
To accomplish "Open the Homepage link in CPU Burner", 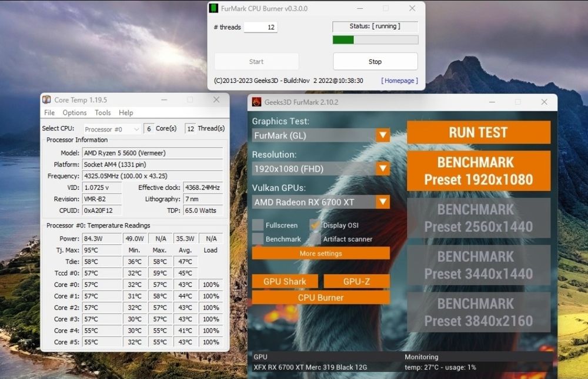I will [x=399, y=81].
